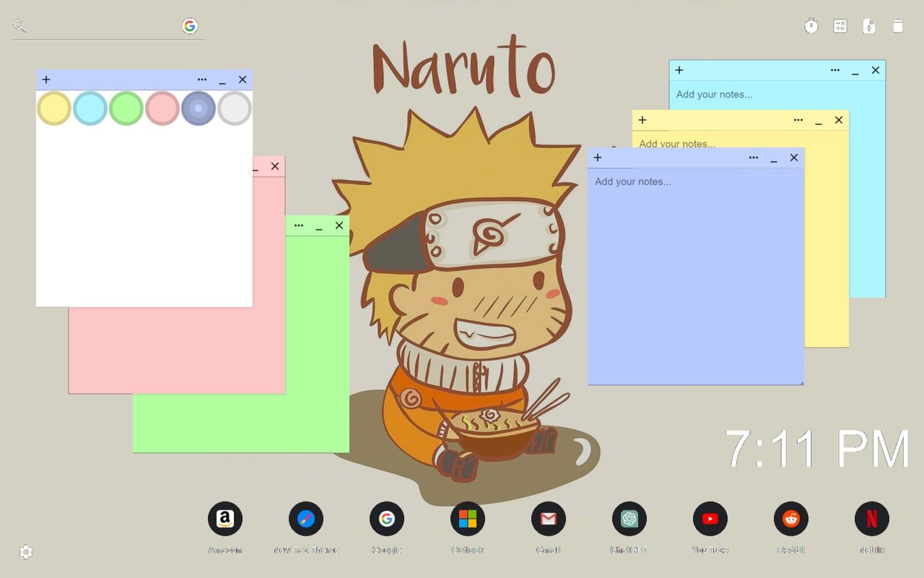Open the green note's three-dot menu
Viewport: 924px width, 578px height.
pos(299,225)
